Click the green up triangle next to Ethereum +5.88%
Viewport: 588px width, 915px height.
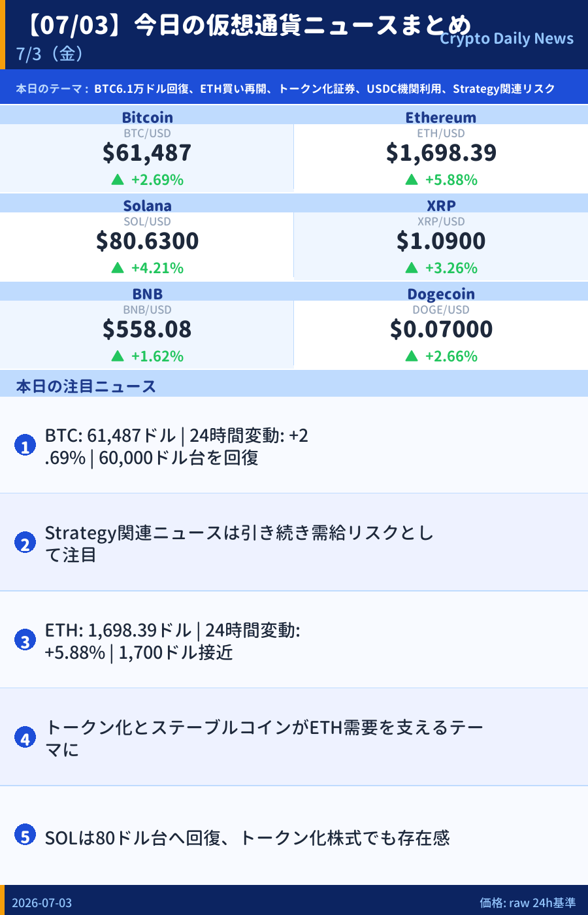click(x=412, y=180)
